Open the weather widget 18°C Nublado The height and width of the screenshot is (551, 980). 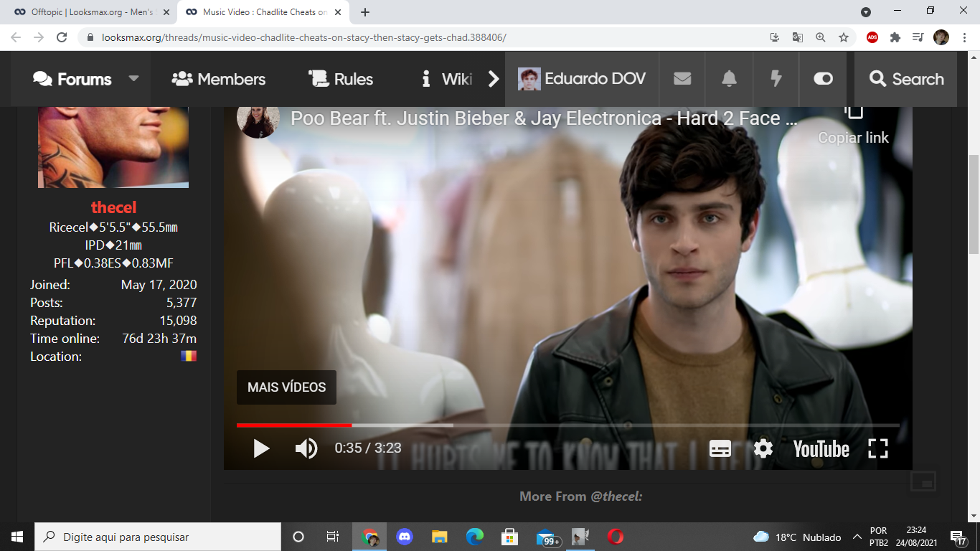point(797,537)
